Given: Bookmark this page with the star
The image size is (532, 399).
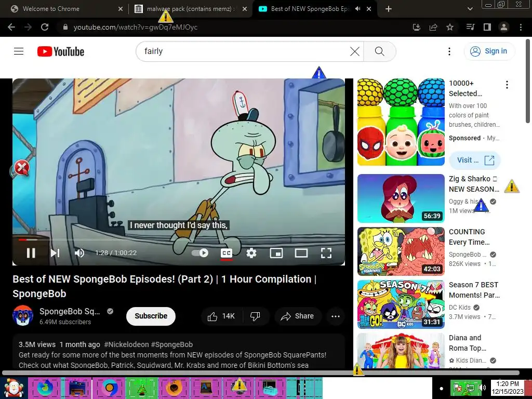Looking at the screenshot, I should click(450, 27).
